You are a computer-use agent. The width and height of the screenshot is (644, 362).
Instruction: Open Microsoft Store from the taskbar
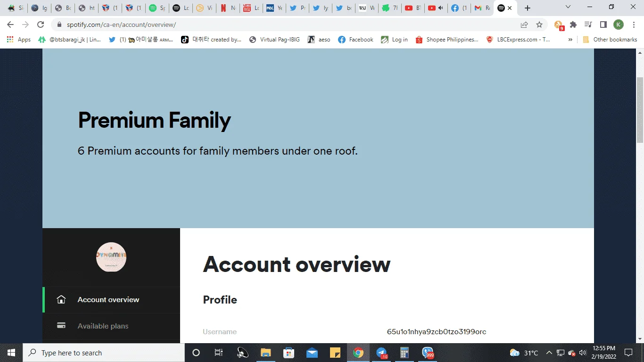pyautogui.click(x=289, y=353)
